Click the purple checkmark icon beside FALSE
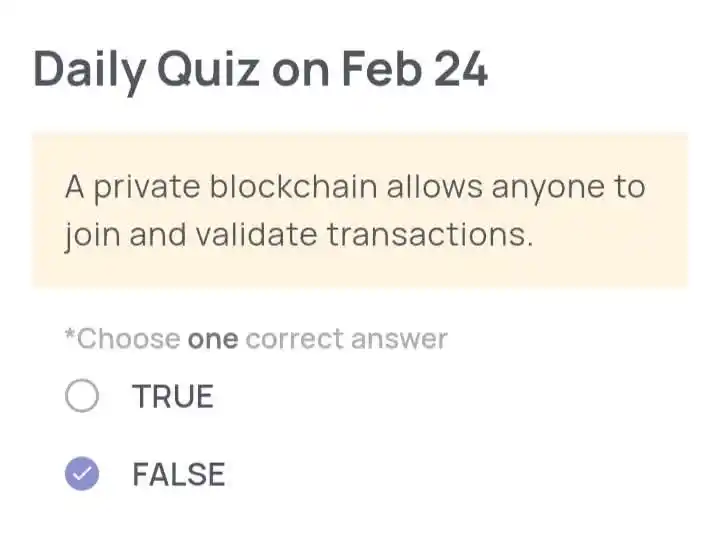Viewport: 720px width, 552px height. tap(82, 474)
